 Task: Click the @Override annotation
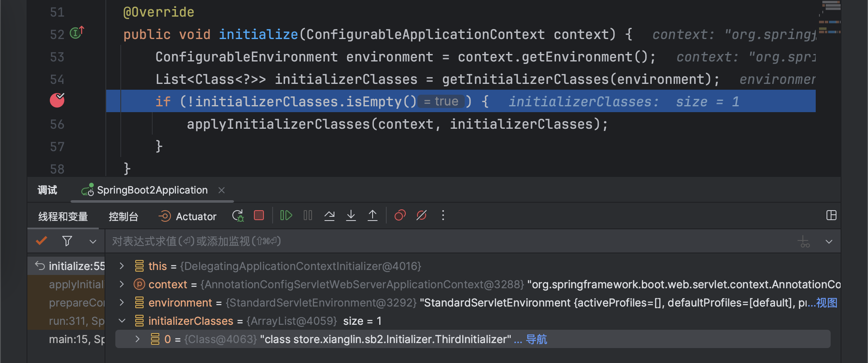(158, 12)
